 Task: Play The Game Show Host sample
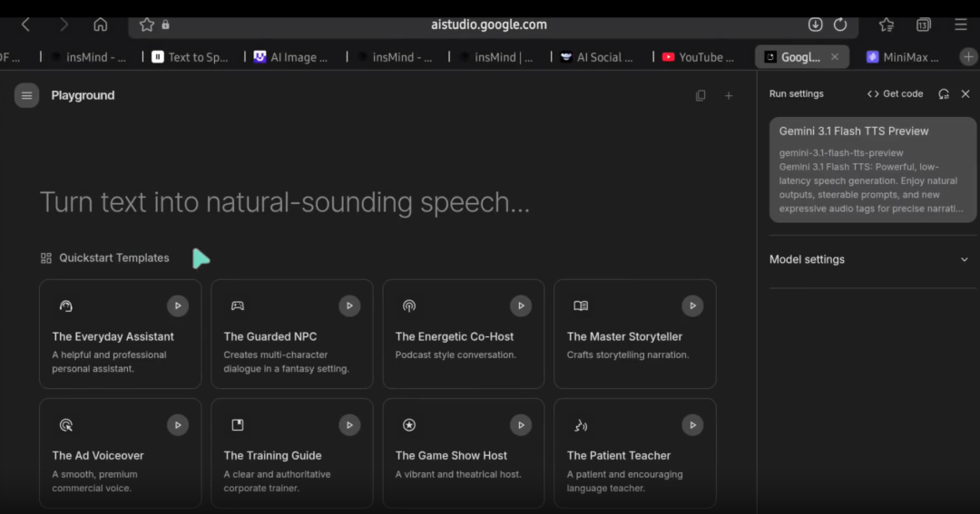521,424
